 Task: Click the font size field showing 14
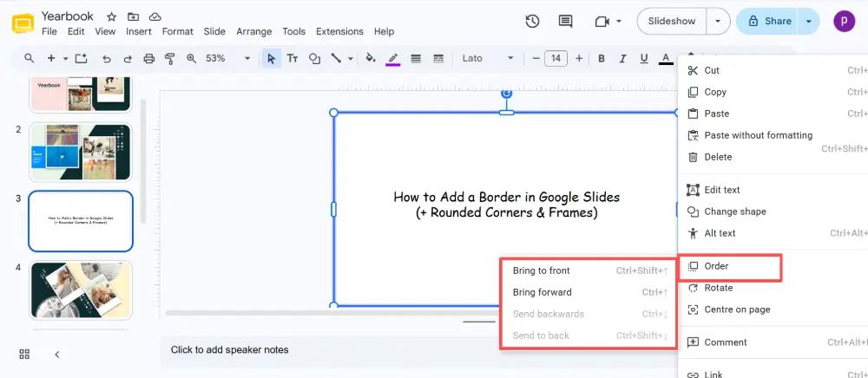click(x=556, y=59)
